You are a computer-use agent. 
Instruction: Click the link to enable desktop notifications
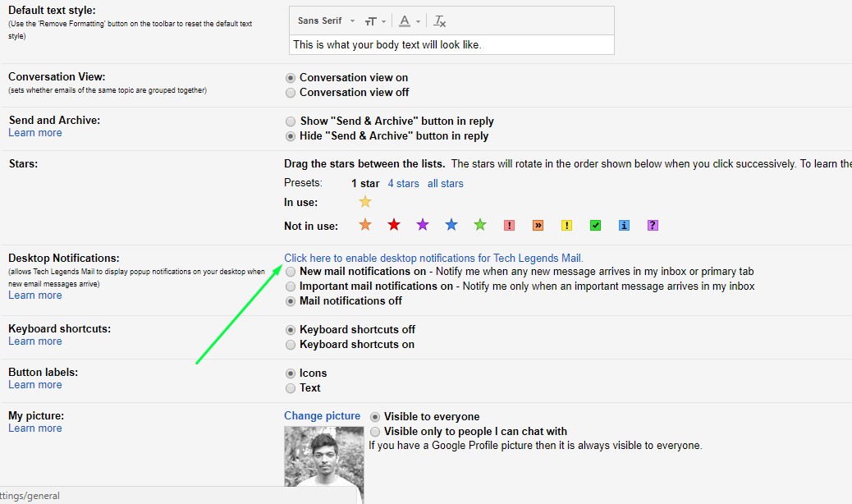point(433,257)
